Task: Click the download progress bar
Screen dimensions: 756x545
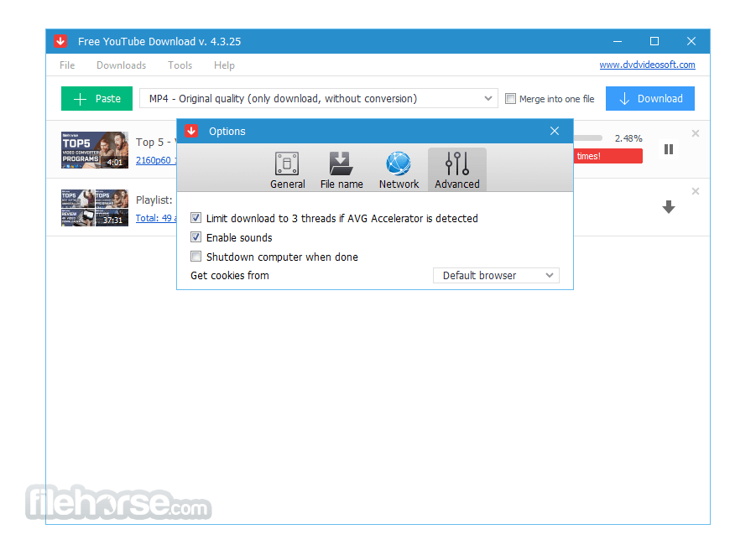Action: coord(587,138)
